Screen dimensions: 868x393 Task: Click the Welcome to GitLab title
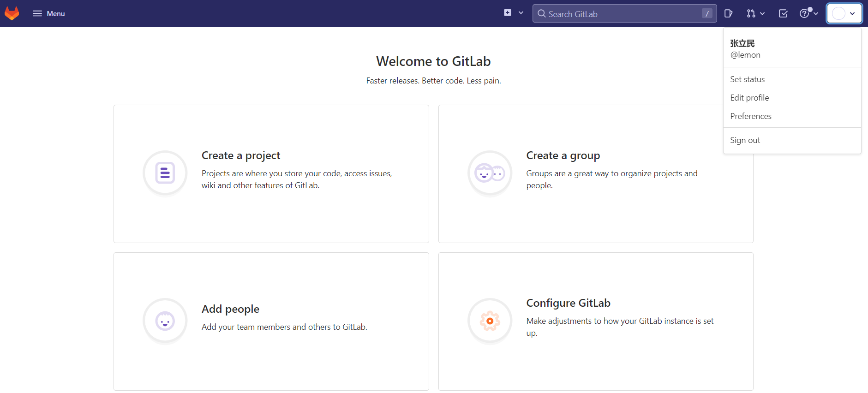[433, 61]
